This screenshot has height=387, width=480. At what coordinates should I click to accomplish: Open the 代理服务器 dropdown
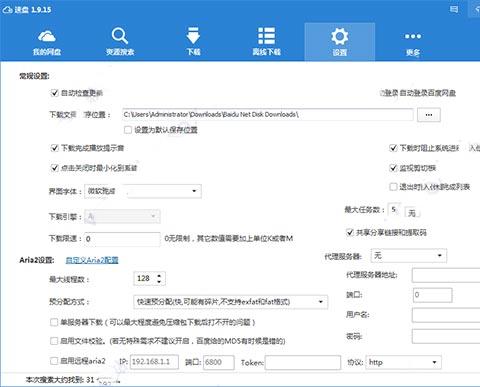pos(409,256)
